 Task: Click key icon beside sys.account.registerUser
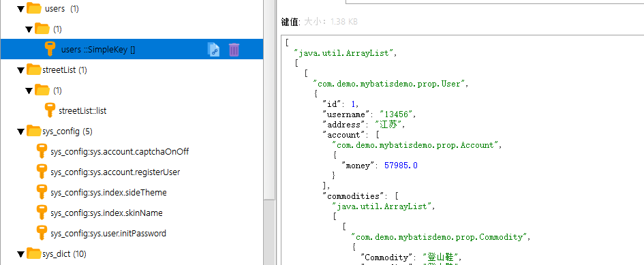coord(42,172)
